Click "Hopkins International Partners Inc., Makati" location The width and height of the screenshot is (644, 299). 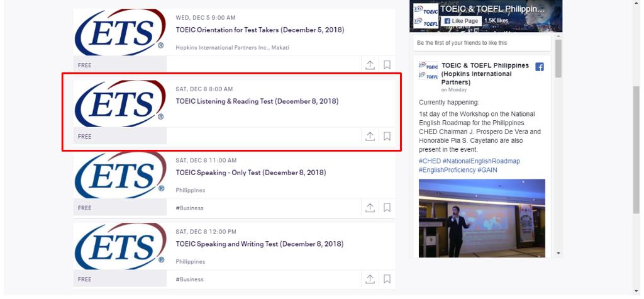233,48
